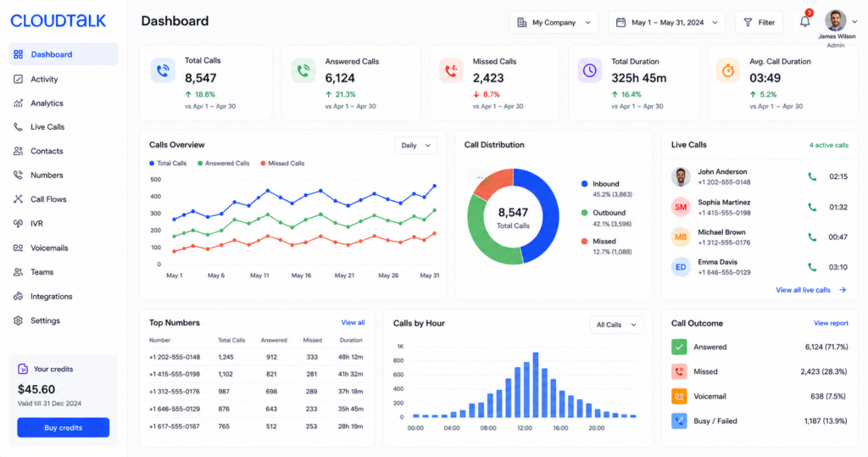Select the Call Flows sidebar icon

click(19, 199)
